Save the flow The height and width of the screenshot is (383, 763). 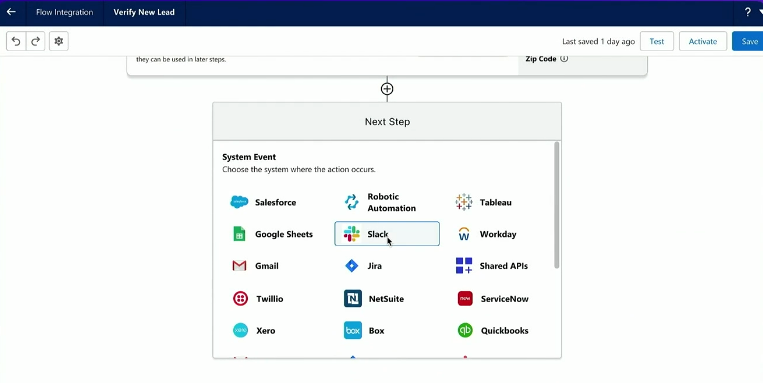point(749,41)
